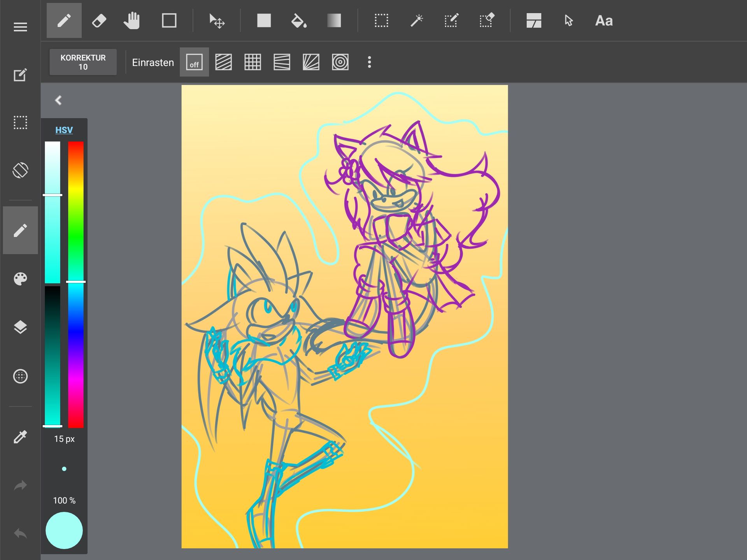747x560 pixels.
Task: Open the Layers panel
Action: [20, 327]
